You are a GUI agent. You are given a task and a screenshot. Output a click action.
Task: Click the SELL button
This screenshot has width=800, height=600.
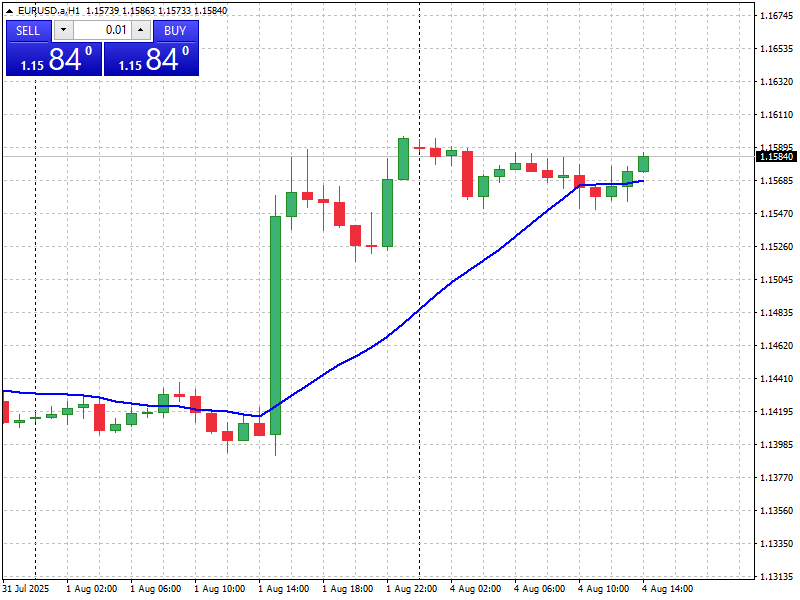(27, 31)
